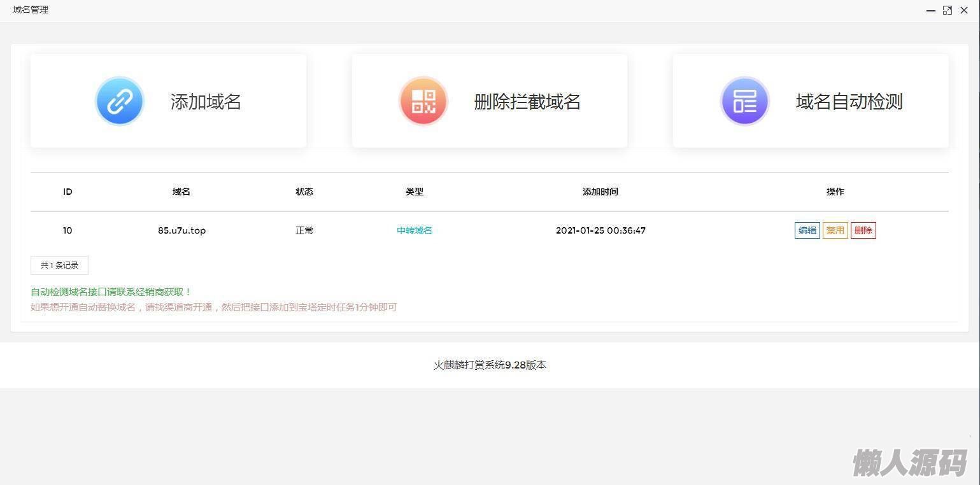Close the 域名管理 window

click(x=964, y=10)
